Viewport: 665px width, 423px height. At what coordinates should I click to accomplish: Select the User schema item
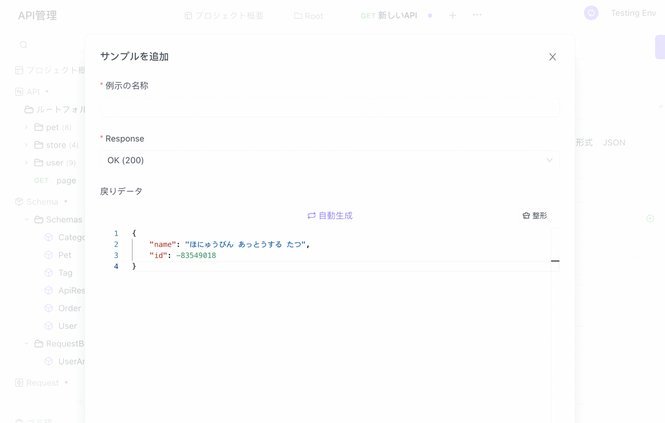61,326
